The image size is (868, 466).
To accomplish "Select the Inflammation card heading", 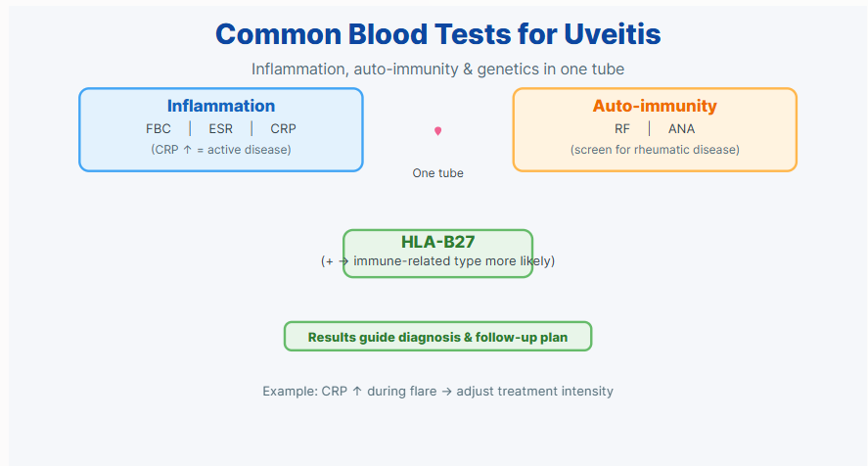I will pyautogui.click(x=221, y=106).
